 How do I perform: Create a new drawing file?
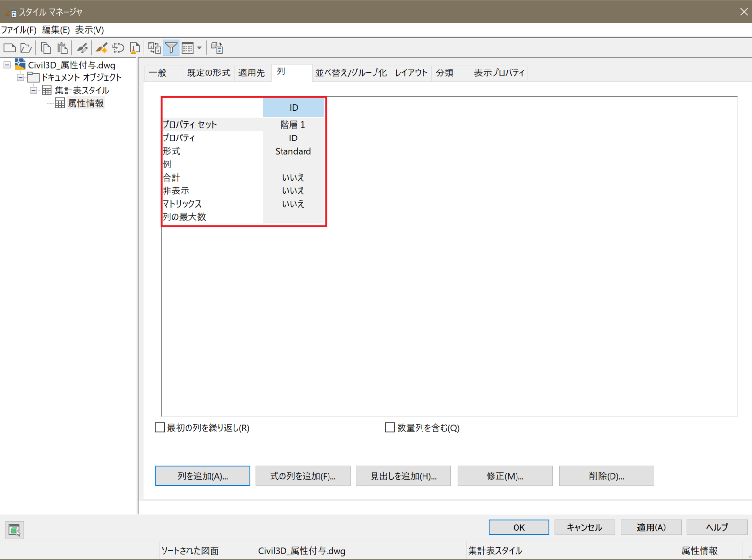pyautogui.click(x=9, y=47)
